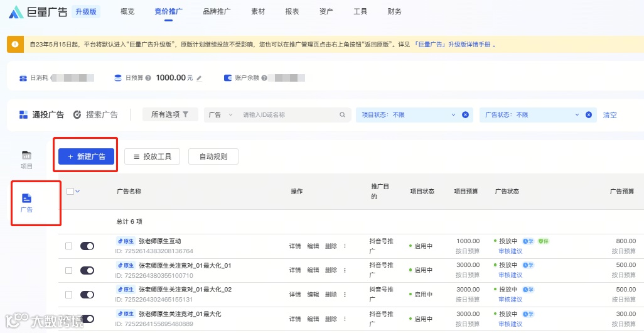Open 项目 section in left sidebar

click(27, 160)
